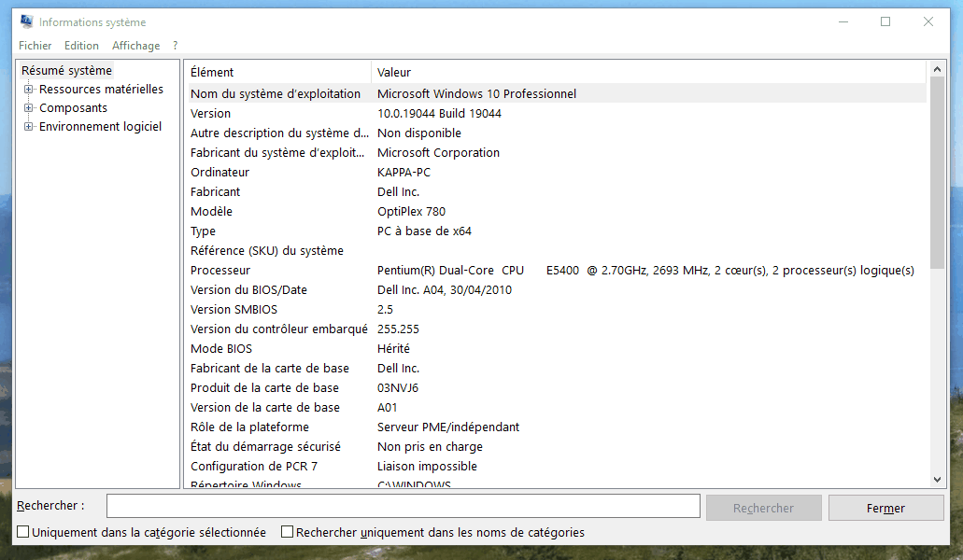Select the Version SMBIOS row label
The width and height of the screenshot is (963, 560).
point(234,310)
